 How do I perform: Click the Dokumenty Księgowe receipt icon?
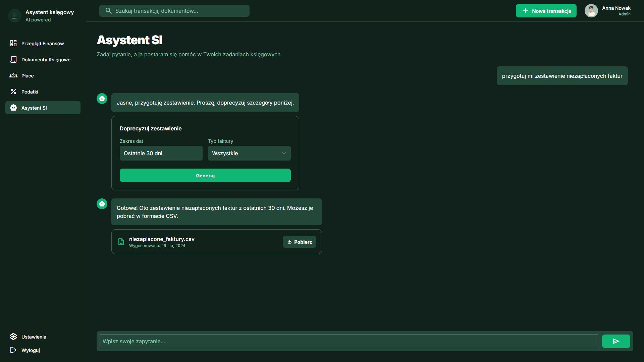point(13,59)
